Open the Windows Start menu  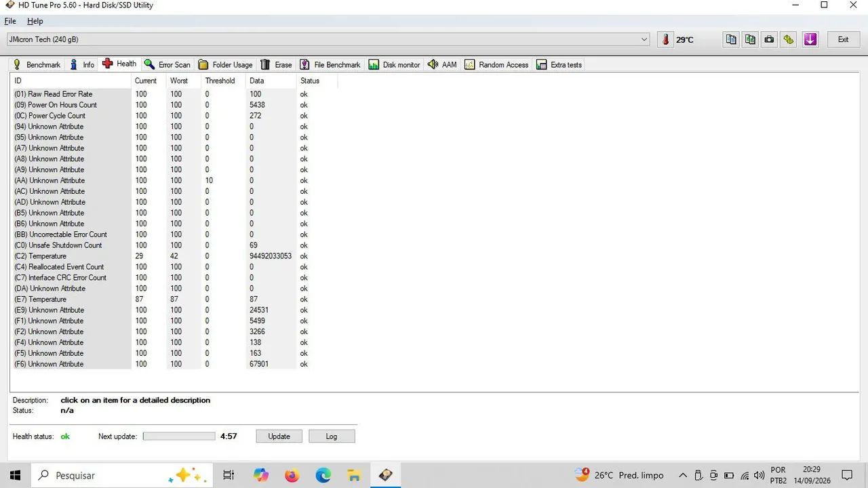tap(15, 475)
